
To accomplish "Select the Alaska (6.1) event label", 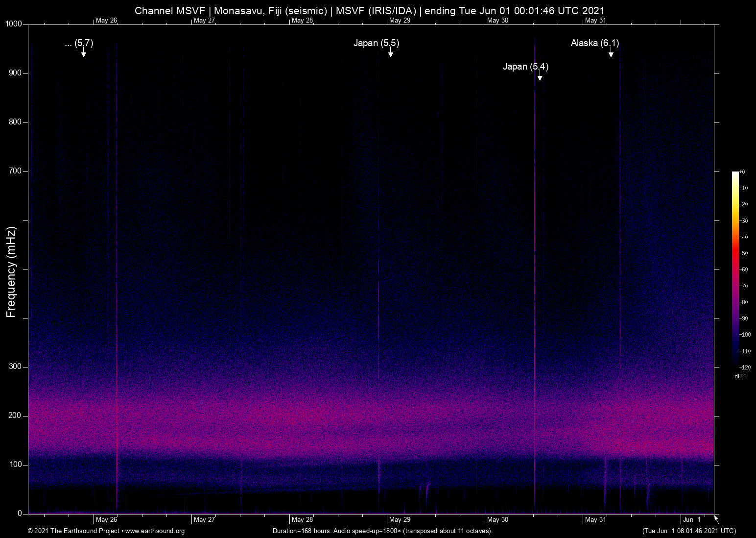I will click(594, 43).
